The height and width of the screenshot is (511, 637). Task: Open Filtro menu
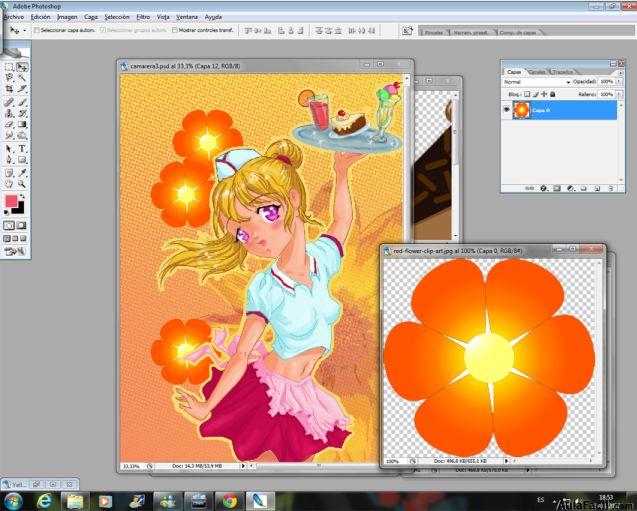143,17
